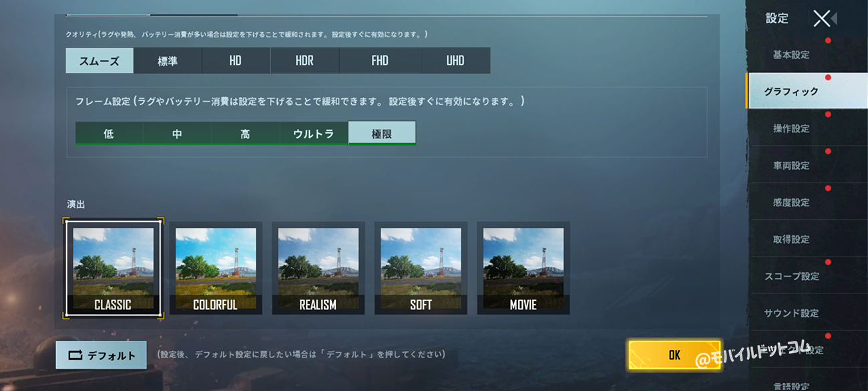Set frame rate to 中
Screen dimensions: 868x391
coord(177,133)
